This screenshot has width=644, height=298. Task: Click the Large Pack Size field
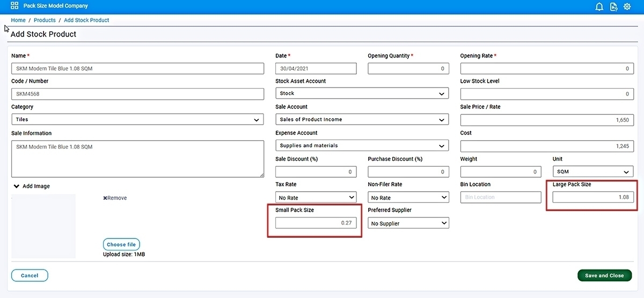click(x=592, y=197)
